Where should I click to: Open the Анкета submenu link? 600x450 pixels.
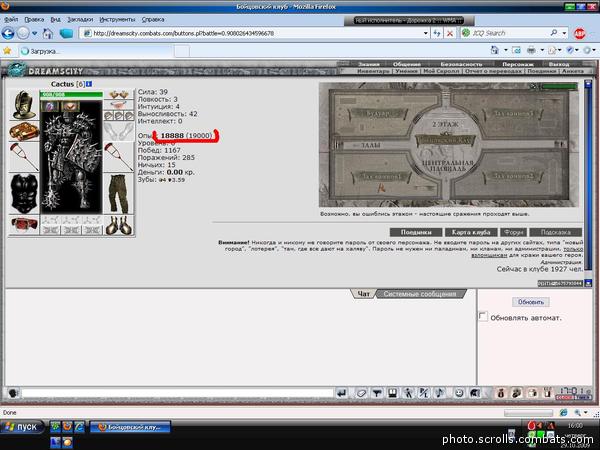click(x=572, y=71)
